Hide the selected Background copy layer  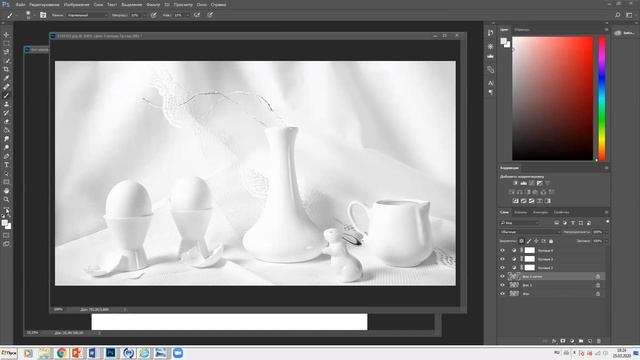502,276
